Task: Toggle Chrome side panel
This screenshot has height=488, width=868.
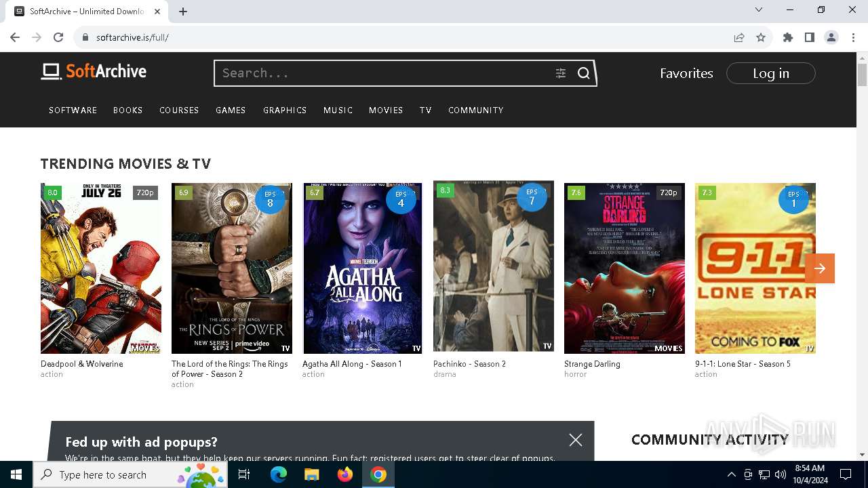Action: pos(810,37)
